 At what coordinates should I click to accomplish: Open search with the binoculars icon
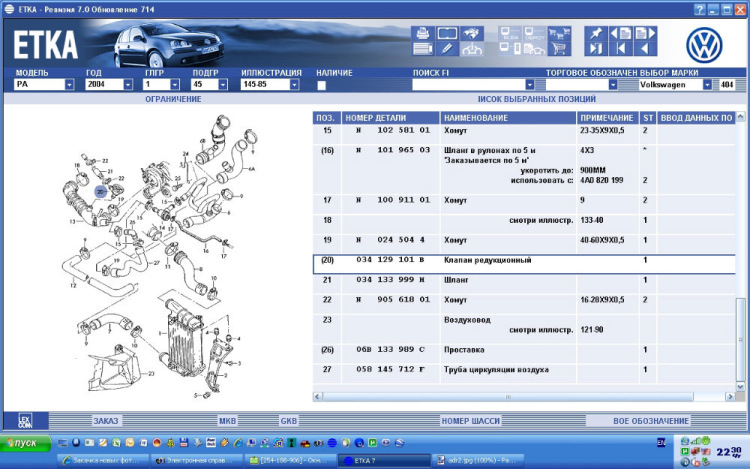[x=472, y=33]
